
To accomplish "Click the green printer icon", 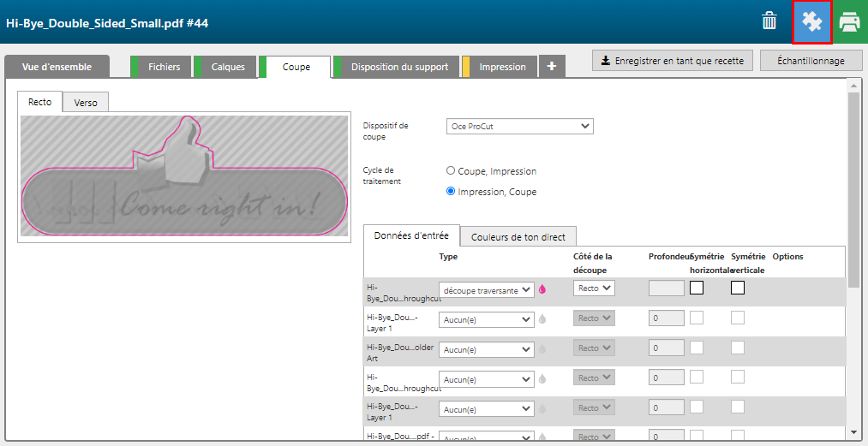I will pos(849,22).
